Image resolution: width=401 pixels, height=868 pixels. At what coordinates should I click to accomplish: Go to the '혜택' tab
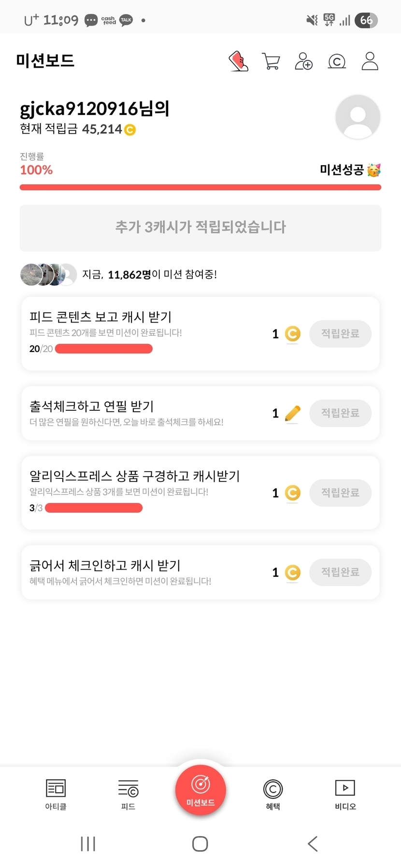tap(273, 794)
